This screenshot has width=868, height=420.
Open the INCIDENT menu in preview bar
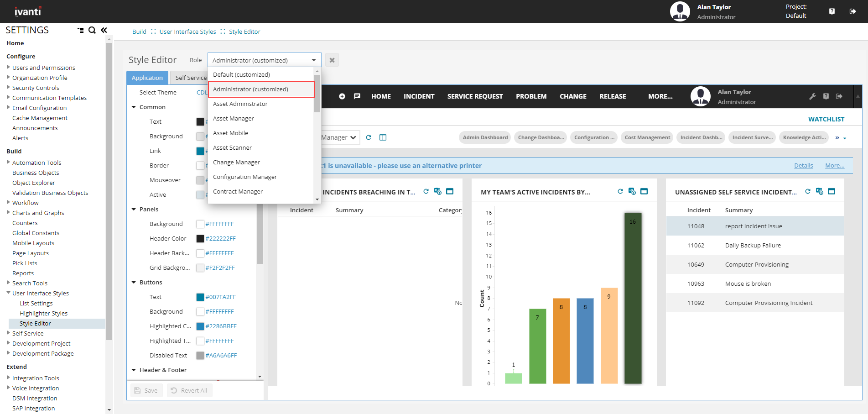[419, 96]
